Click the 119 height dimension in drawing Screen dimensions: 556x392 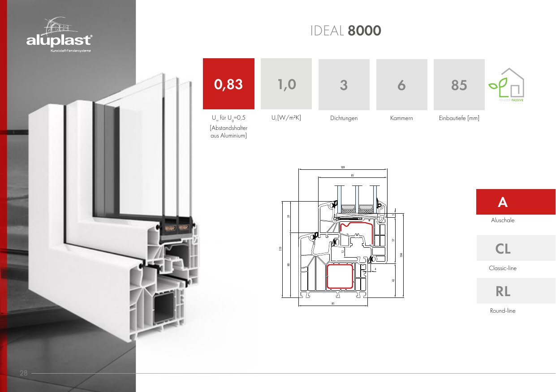[280, 249]
